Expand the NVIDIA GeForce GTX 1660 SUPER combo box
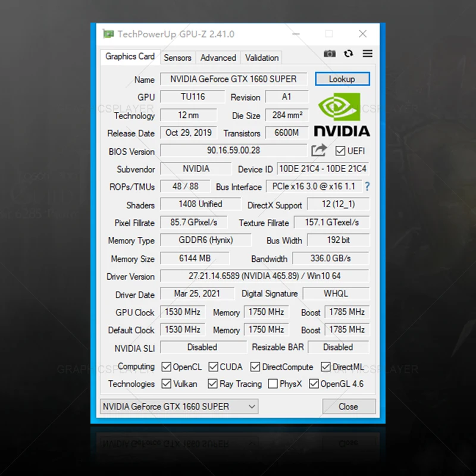 (x=250, y=406)
